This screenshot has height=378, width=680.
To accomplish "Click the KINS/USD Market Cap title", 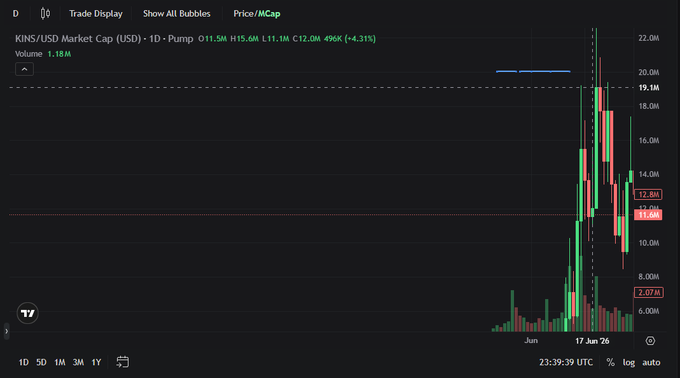I will click(78, 39).
